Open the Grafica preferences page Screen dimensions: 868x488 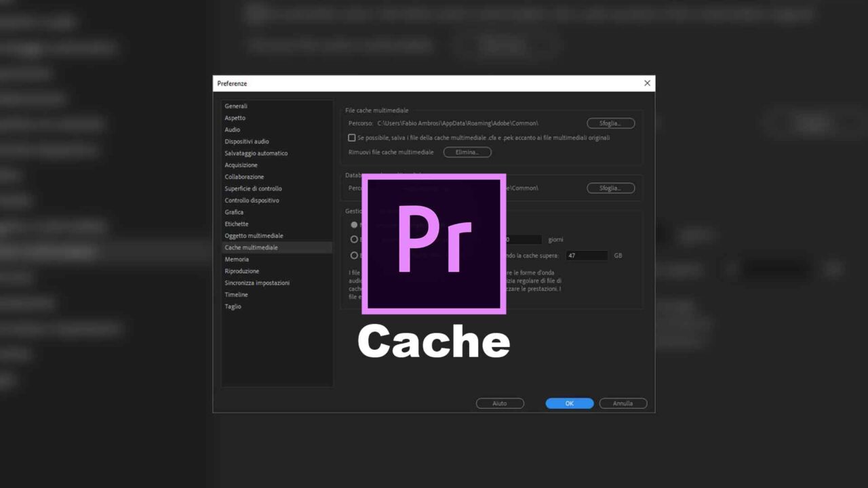point(233,211)
